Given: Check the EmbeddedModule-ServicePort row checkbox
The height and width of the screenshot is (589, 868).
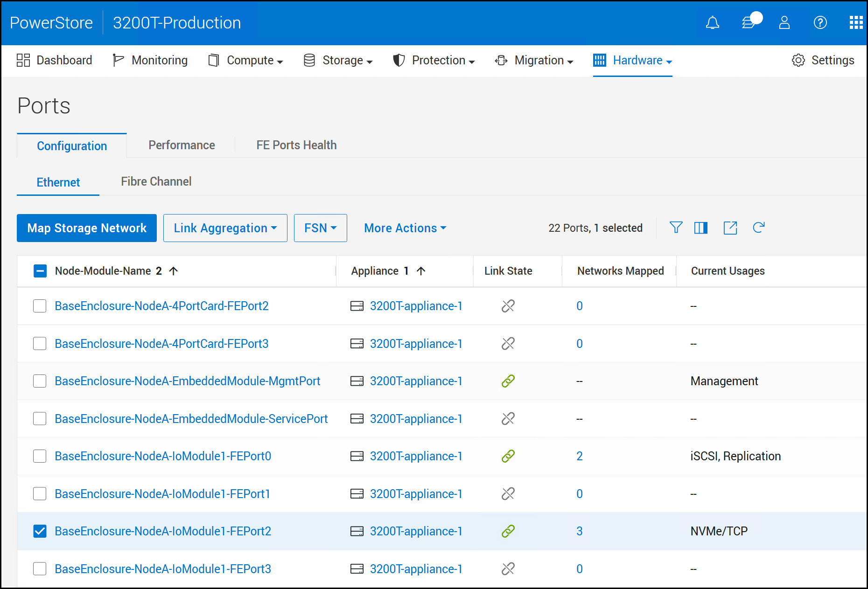Looking at the screenshot, I should 40,419.
